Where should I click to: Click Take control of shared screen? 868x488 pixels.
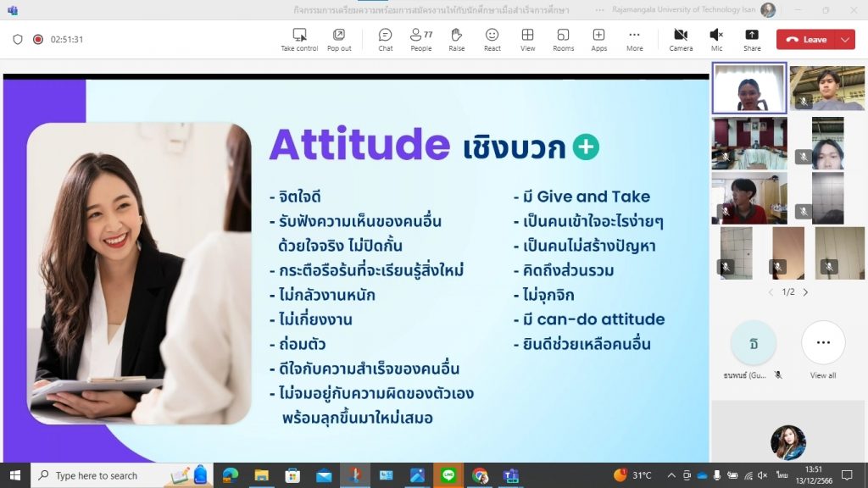tap(299, 39)
